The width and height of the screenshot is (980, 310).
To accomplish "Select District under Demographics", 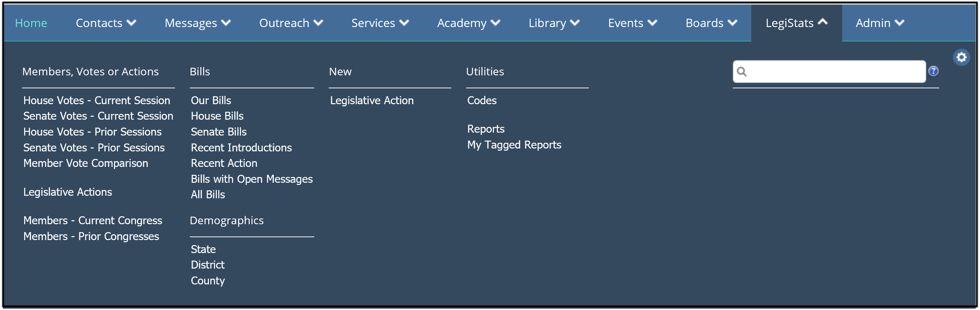I will 207,265.
